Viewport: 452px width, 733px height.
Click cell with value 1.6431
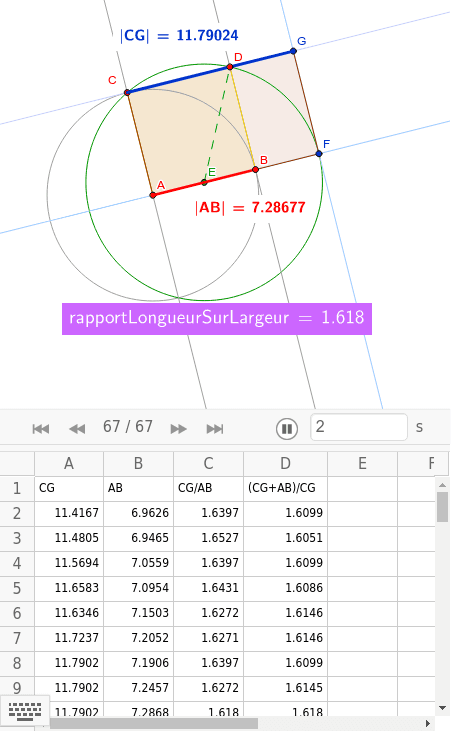click(208, 588)
